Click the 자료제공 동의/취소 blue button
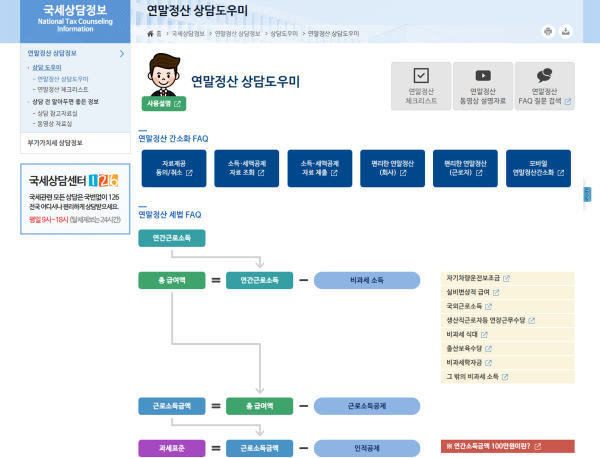 click(x=174, y=168)
